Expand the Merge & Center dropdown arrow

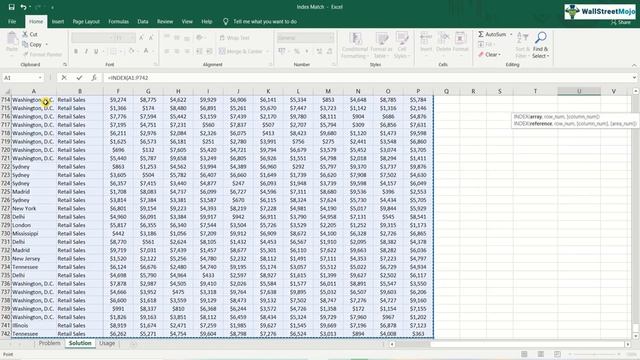[x=267, y=51]
